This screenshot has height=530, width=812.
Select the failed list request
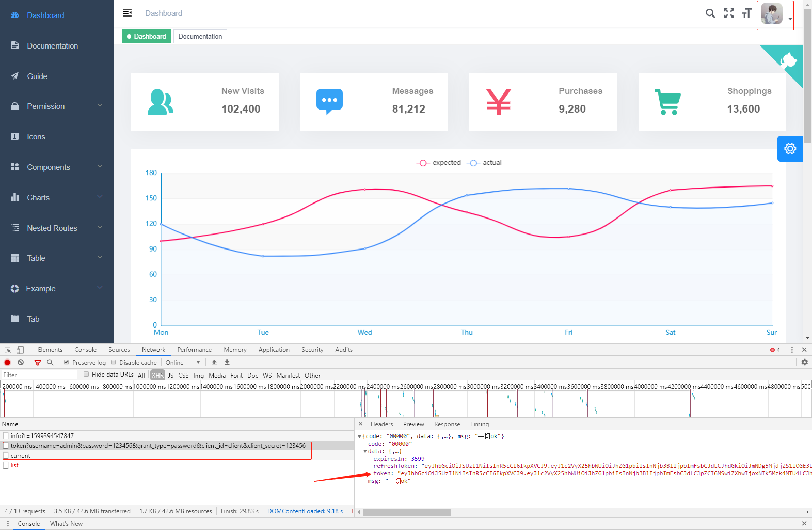pos(177,465)
